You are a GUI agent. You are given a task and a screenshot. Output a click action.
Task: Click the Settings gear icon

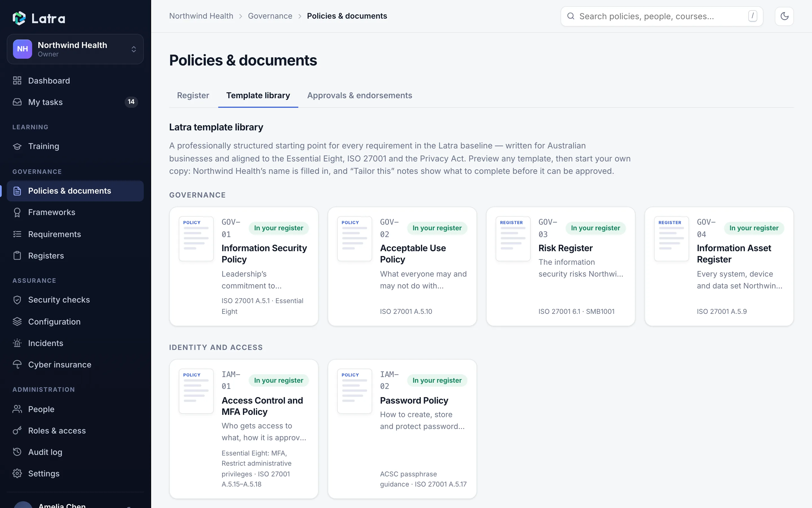click(x=17, y=474)
